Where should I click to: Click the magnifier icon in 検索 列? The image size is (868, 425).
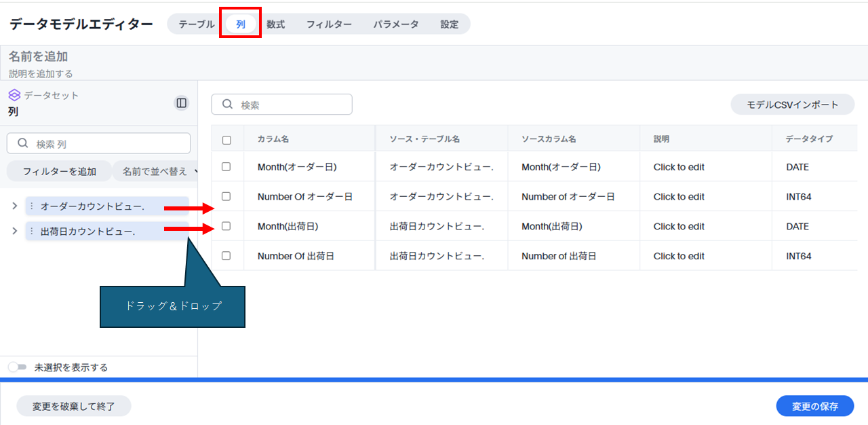(23, 143)
